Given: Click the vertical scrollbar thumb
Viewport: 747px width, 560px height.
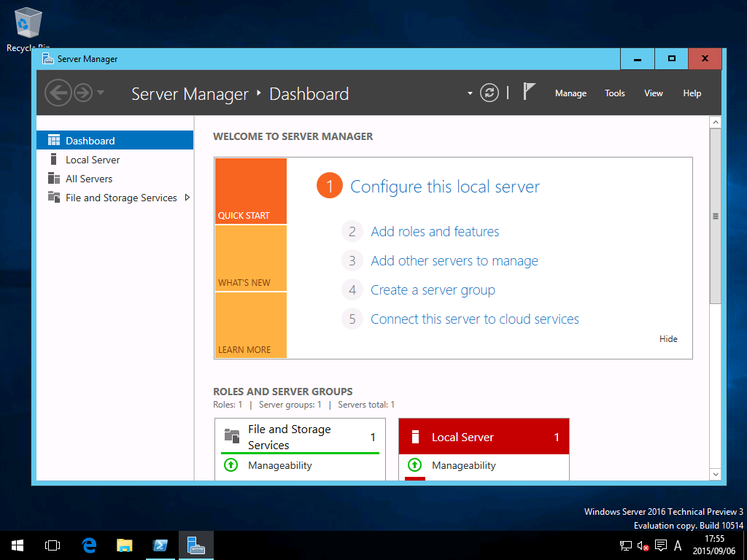Looking at the screenshot, I should (x=715, y=216).
